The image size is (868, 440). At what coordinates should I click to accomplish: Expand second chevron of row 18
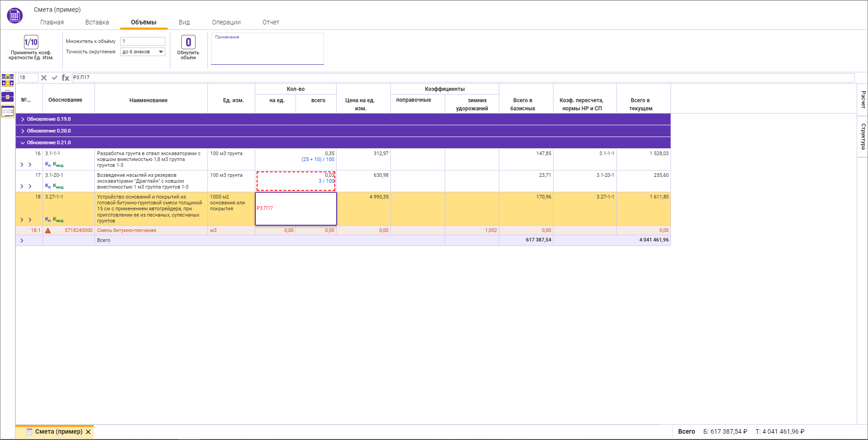point(30,220)
